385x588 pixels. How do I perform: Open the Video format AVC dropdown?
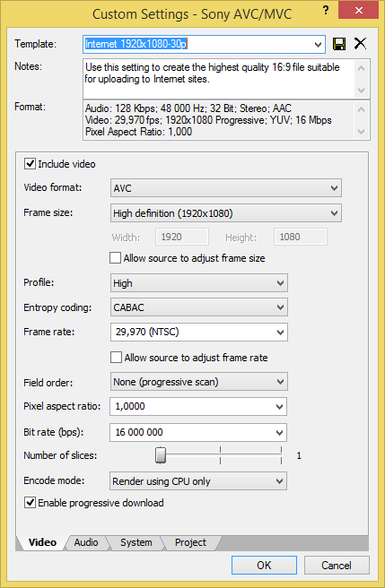point(226,188)
